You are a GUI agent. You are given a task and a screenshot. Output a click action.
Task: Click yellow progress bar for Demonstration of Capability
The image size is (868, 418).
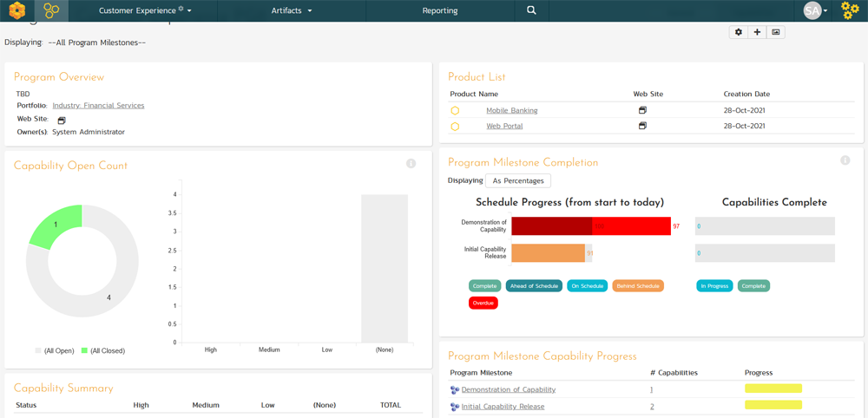coord(773,389)
